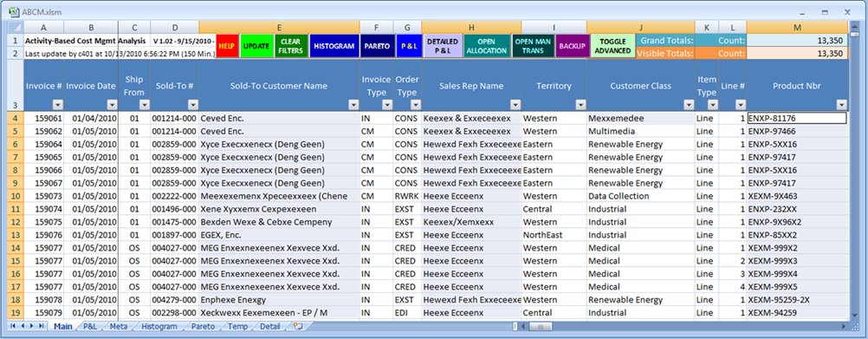Switch to the P&L sheet tab

point(90,326)
